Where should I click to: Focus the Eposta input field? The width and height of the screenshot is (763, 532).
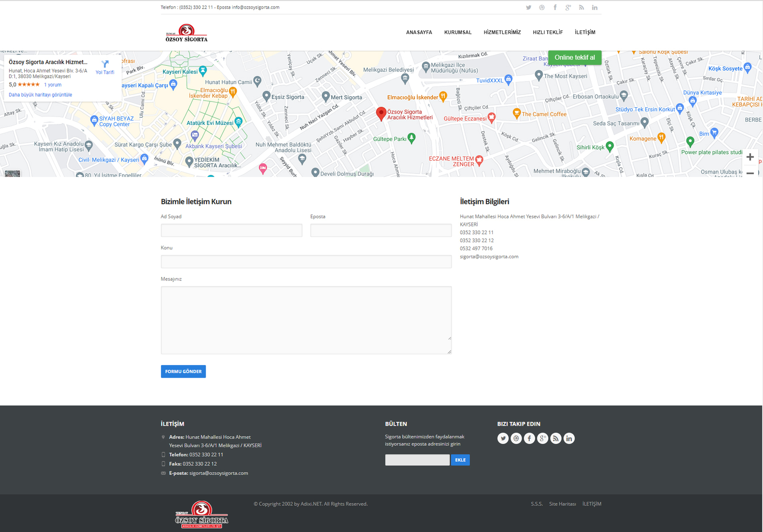[381, 231]
